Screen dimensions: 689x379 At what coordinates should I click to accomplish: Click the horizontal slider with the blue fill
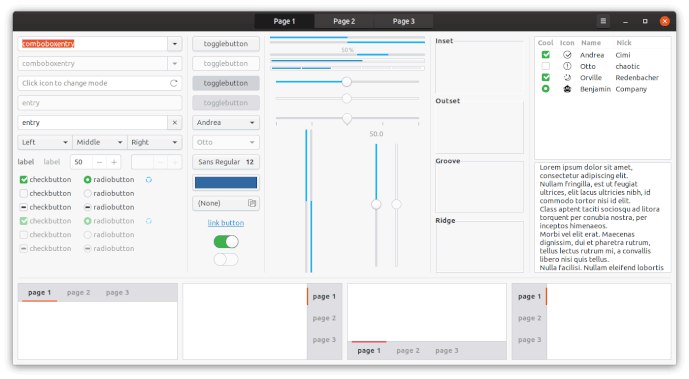click(x=347, y=82)
